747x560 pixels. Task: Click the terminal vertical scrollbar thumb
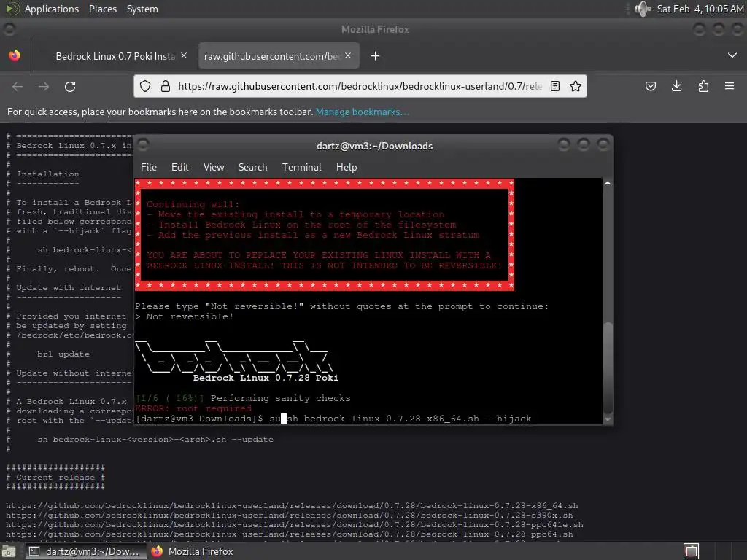click(608, 368)
